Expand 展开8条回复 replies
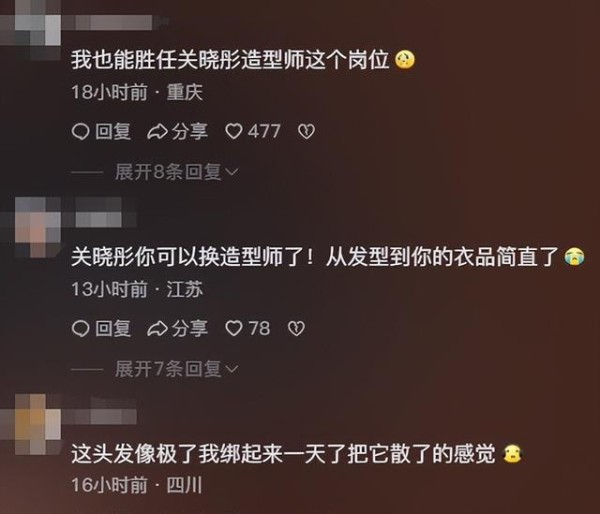Image resolution: width=600 pixels, height=514 pixels. click(168, 172)
